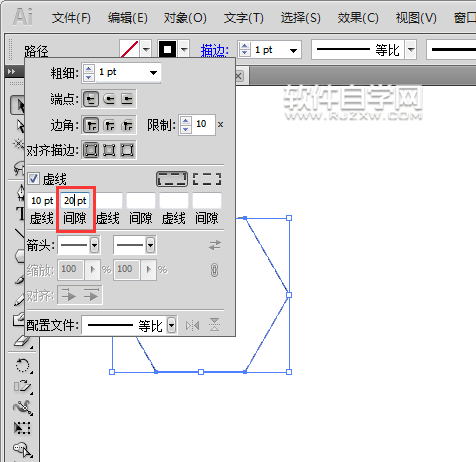This screenshot has height=462, width=476.
Task: Choose the bevel join corner icon
Action: (127, 125)
